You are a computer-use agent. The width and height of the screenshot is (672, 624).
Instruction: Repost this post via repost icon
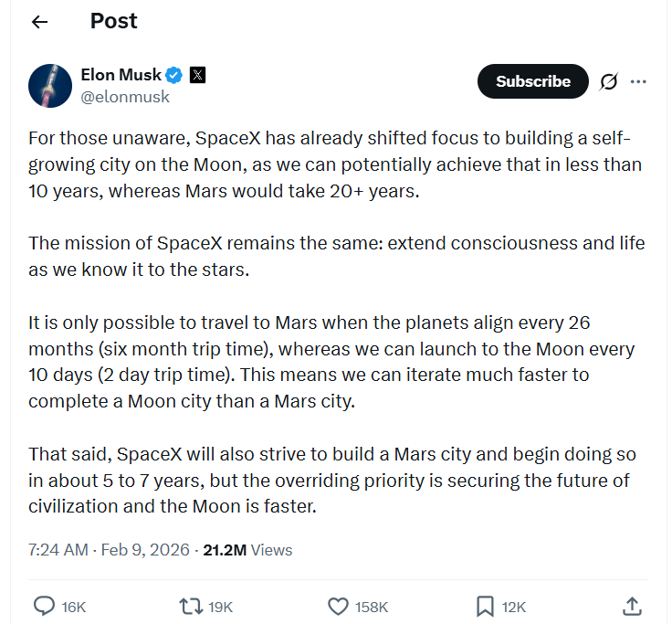pos(190,606)
